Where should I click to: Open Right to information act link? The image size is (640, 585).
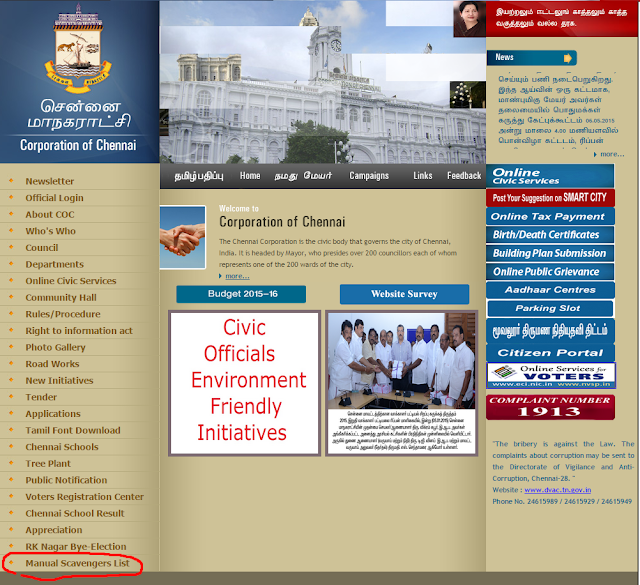click(x=79, y=331)
